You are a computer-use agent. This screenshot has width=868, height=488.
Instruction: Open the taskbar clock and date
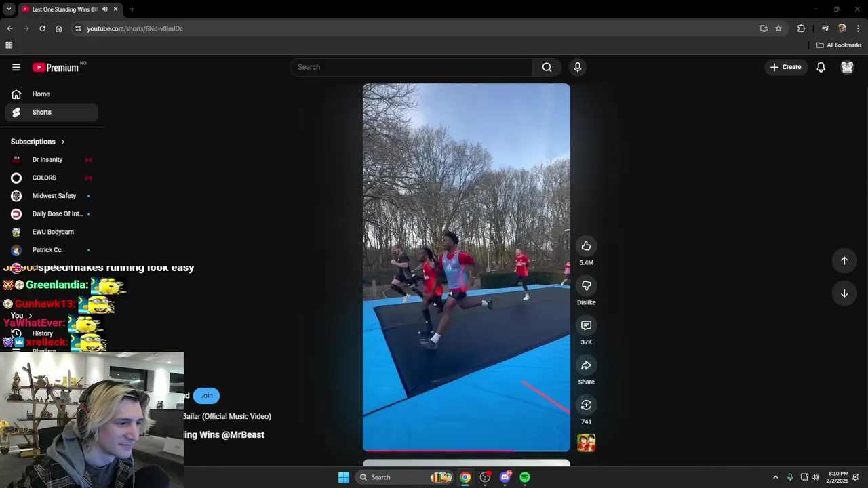(838, 477)
